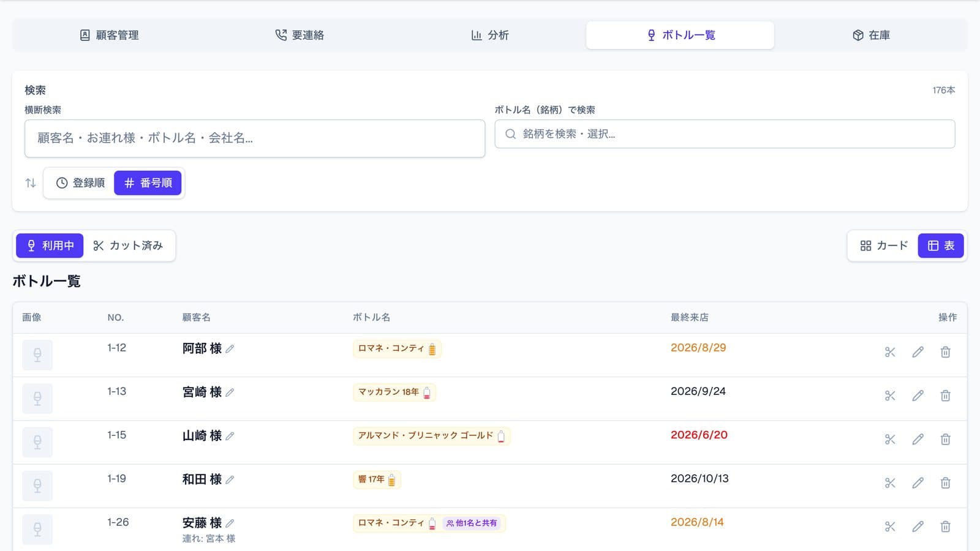Edit bottle row 1-13
This screenshot has height=551, width=980.
click(918, 395)
